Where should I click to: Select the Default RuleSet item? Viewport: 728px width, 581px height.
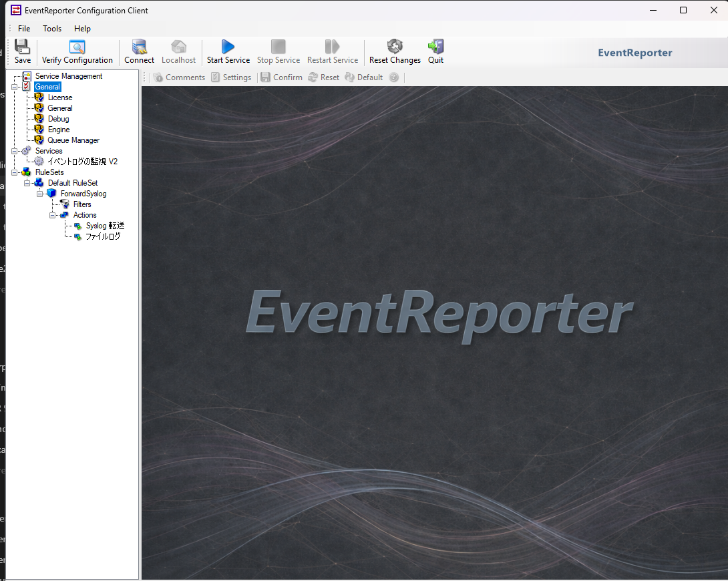click(72, 183)
